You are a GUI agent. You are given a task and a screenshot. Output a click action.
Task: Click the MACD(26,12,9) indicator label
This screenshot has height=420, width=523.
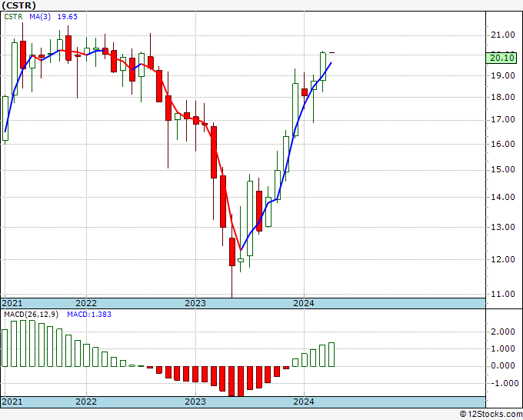coord(32,315)
